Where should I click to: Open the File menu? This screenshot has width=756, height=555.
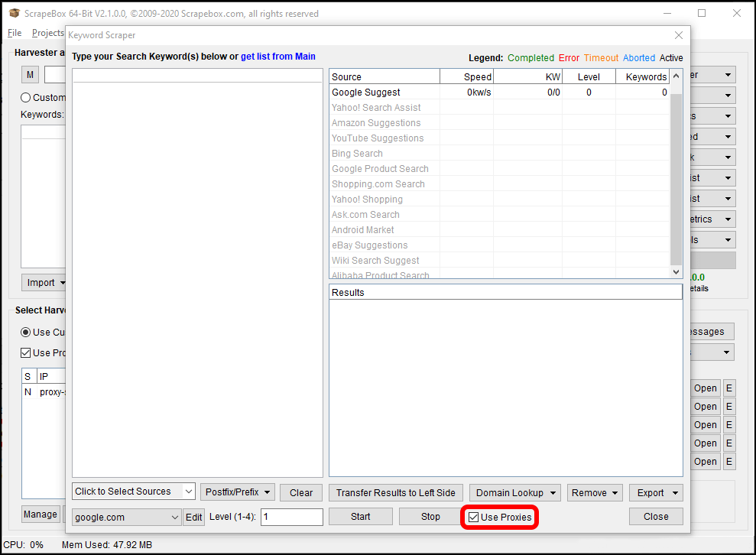pos(14,33)
